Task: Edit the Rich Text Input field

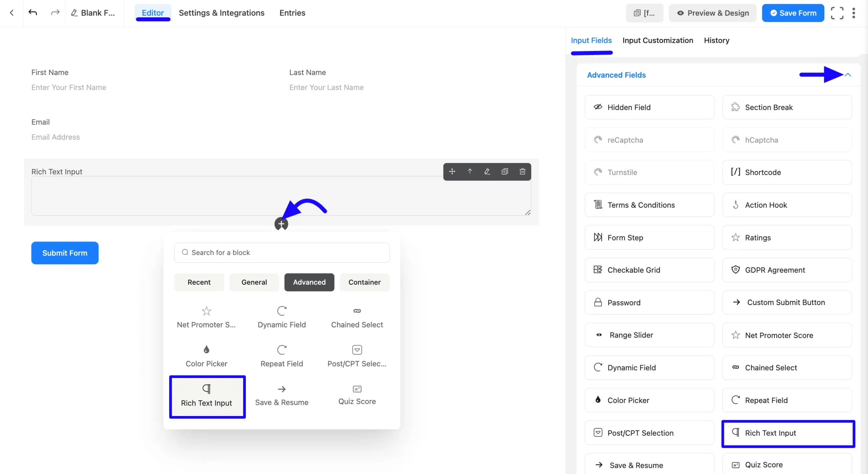Action: (x=487, y=172)
